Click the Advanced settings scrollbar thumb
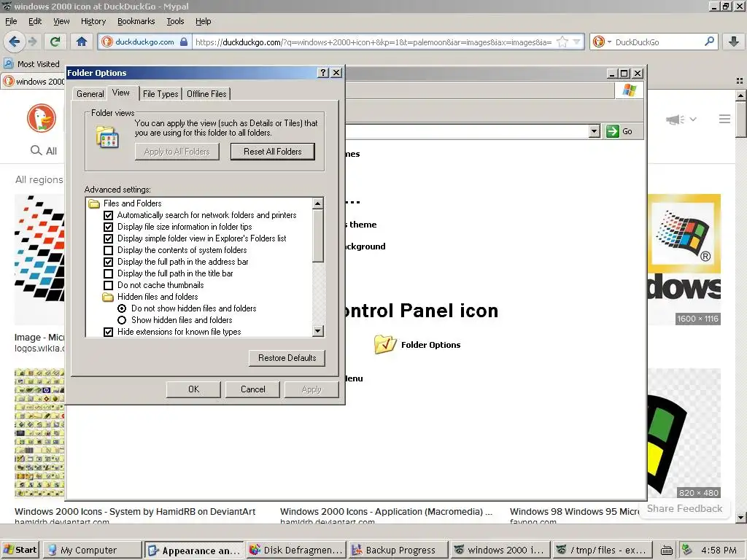This screenshot has height=560, width=747. (318, 236)
